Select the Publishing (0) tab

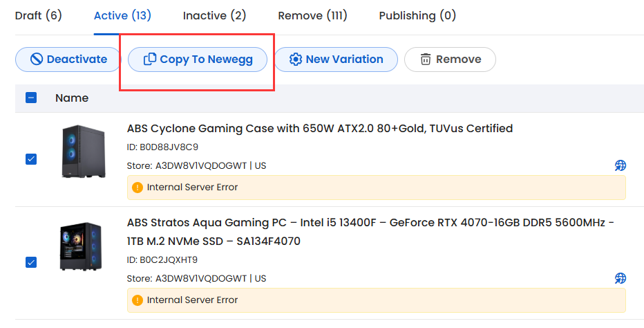click(x=417, y=16)
